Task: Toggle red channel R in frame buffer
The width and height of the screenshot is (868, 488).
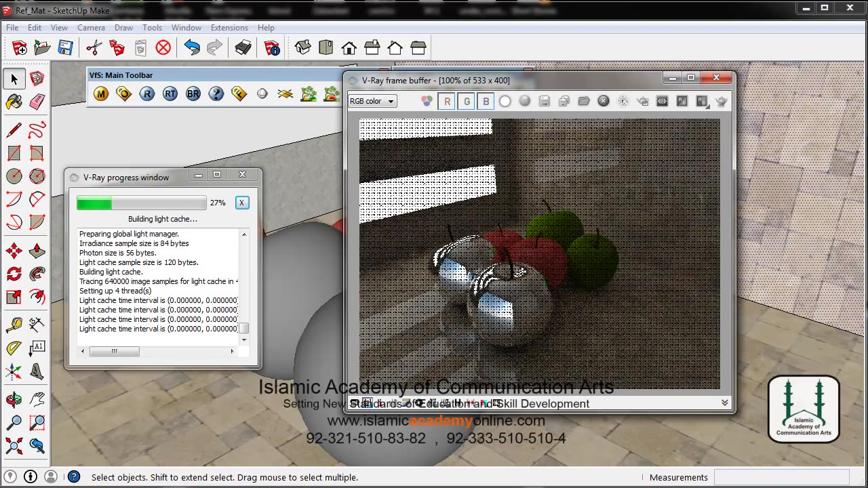Action: pos(447,101)
